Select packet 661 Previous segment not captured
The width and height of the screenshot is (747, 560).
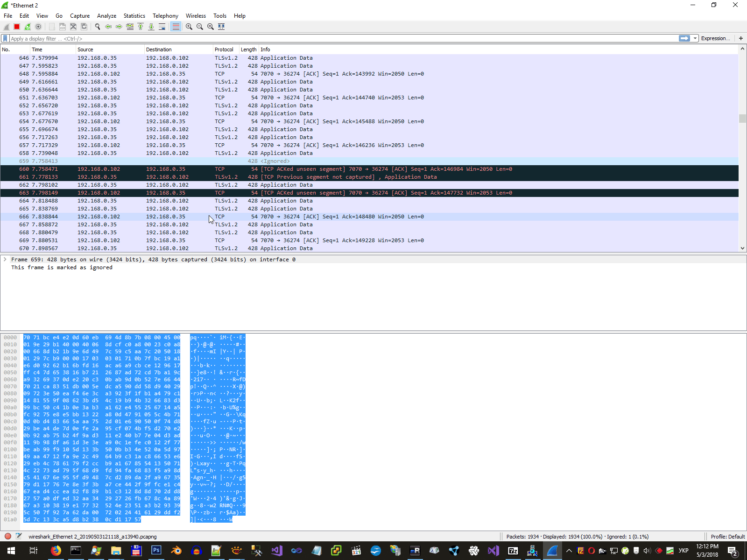tap(369, 177)
